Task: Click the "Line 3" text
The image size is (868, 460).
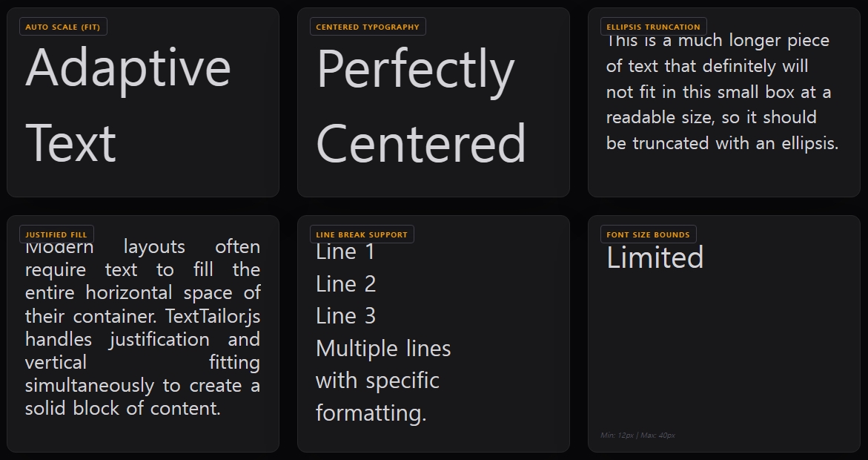Action: tap(345, 316)
